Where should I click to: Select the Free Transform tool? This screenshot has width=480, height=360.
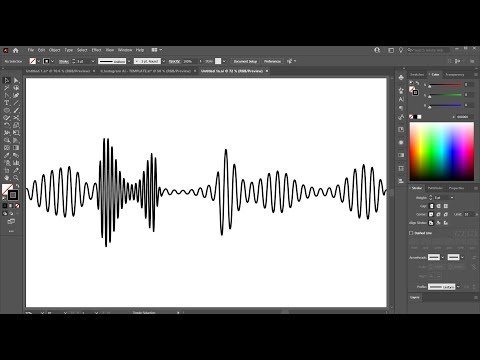(x=16, y=133)
